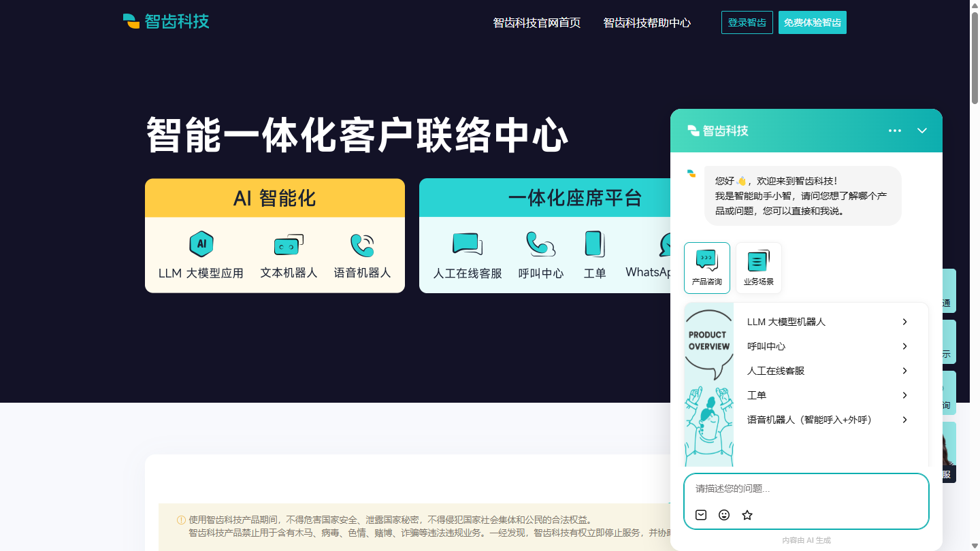Select the 产品咨询 tab in chat

pyautogui.click(x=707, y=268)
